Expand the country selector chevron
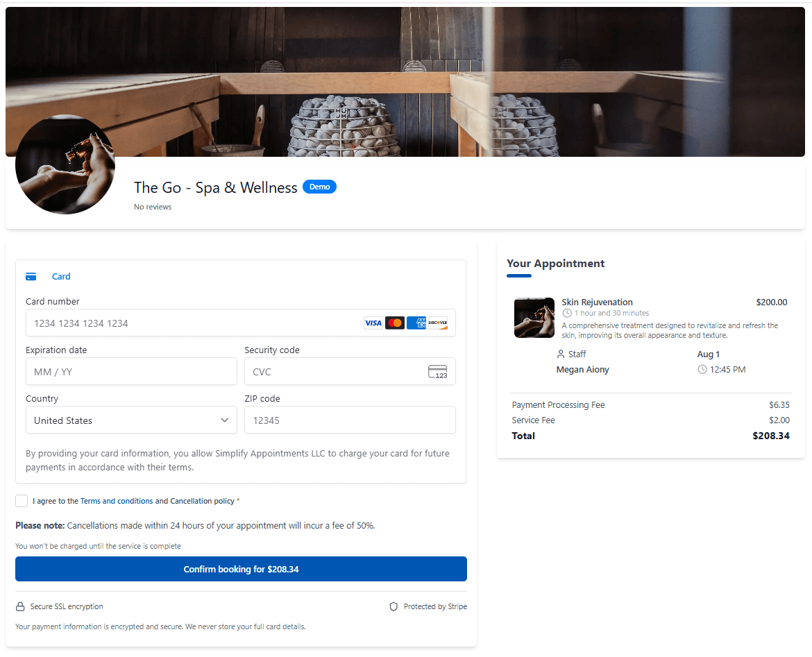The image size is (812, 657). coord(225,420)
